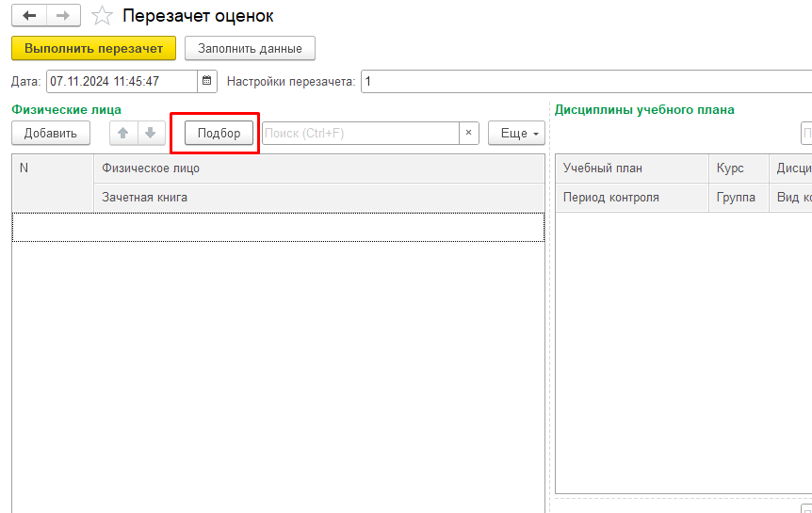Viewport: 812px width, 513px height.
Task: Move selected row down with arrow
Action: point(150,134)
